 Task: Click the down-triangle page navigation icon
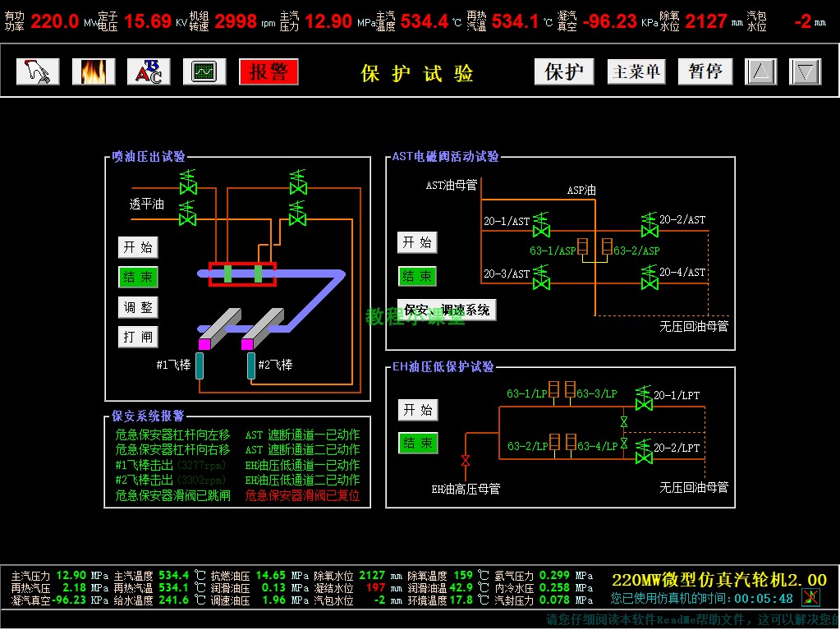tap(805, 71)
